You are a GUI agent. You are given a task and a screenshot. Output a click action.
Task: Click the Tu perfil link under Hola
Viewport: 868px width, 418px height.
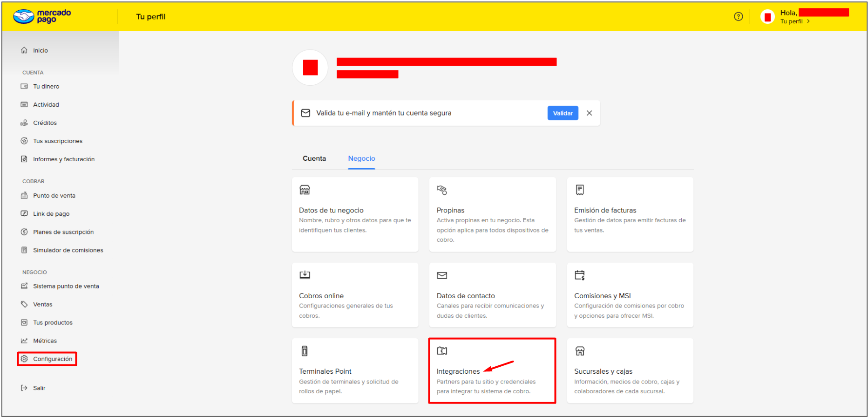[792, 21]
